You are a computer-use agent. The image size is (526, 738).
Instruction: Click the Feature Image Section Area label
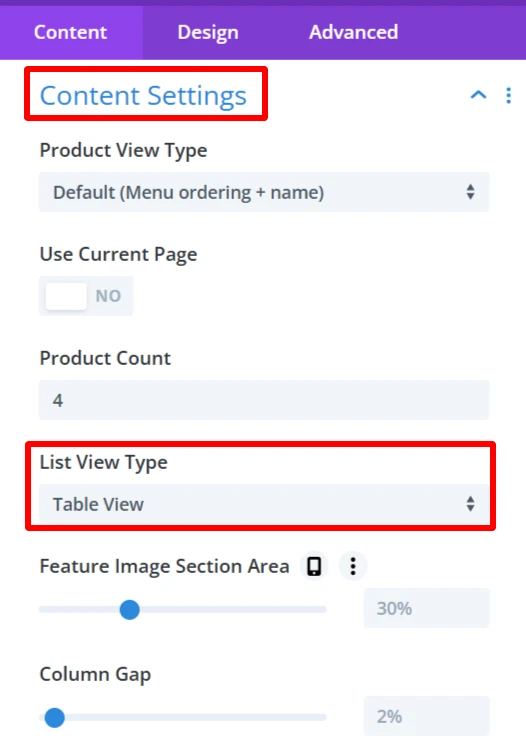[164, 566]
